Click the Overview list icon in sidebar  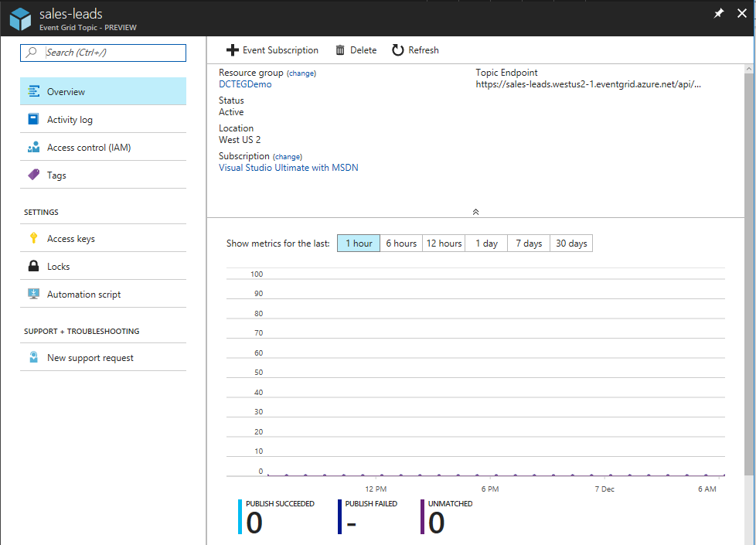[x=33, y=91]
